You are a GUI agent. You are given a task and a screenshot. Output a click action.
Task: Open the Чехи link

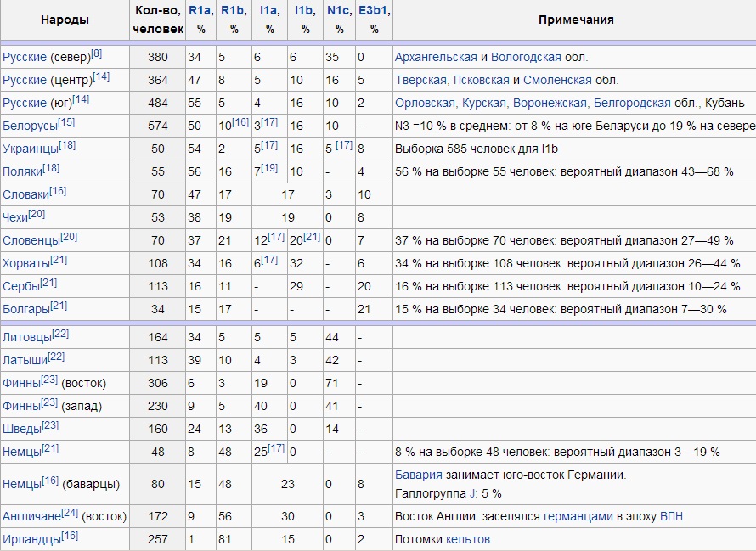[15, 218]
